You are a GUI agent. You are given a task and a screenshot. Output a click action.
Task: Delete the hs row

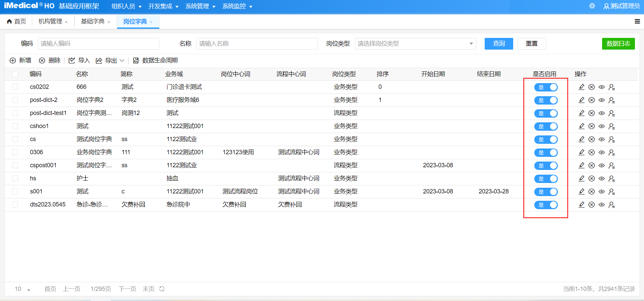tap(592, 179)
